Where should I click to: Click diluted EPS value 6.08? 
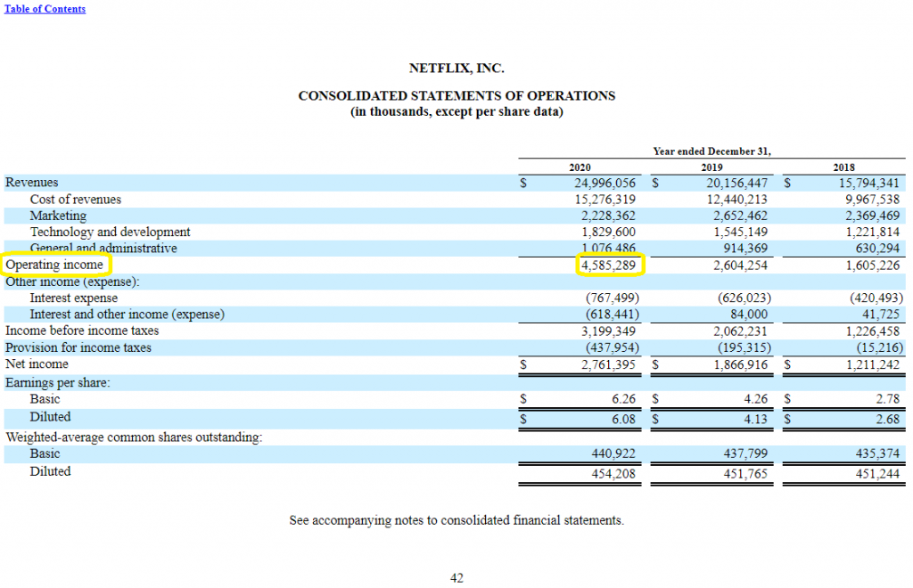click(623, 419)
